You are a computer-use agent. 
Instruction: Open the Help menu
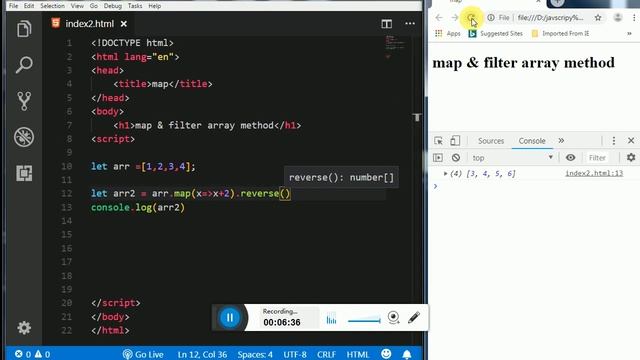tap(155, 6)
